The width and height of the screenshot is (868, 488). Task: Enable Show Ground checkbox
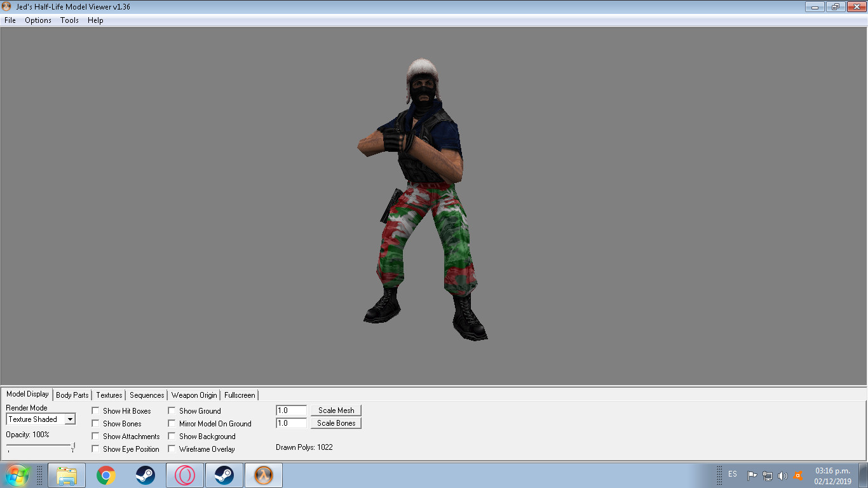click(172, 411)
